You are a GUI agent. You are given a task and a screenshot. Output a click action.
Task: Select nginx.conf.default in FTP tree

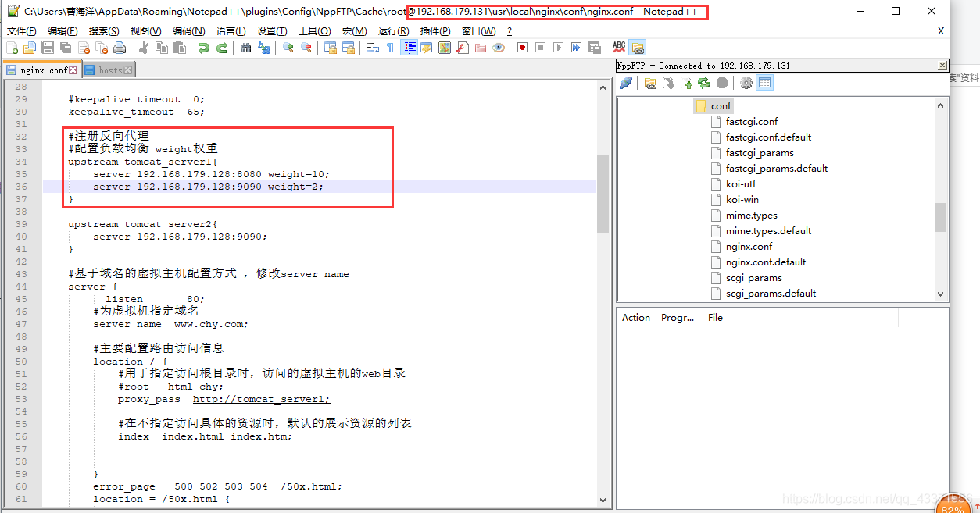click(x=765, y=262)
